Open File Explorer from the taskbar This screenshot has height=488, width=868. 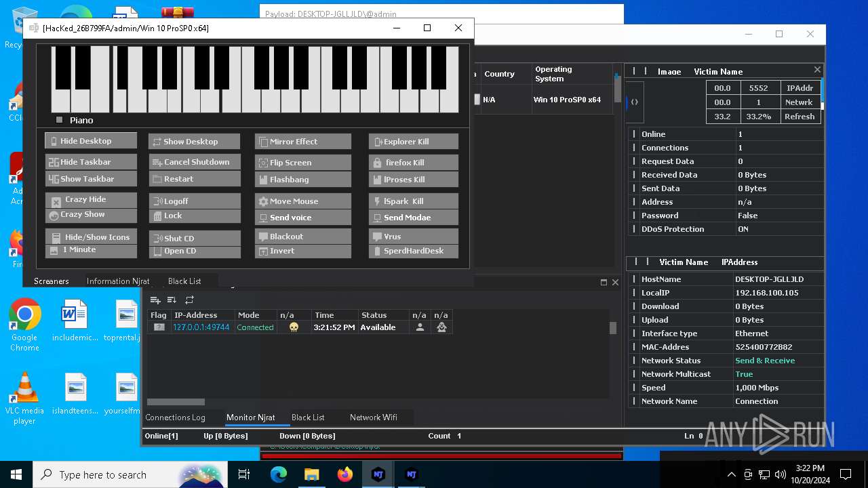[312, 474]
